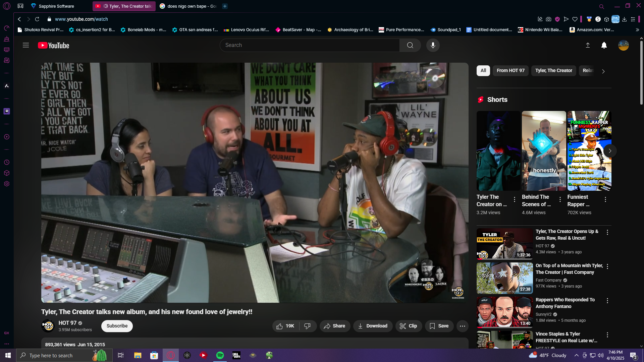The width and height of the screenshot is (644, 362).
Task: Show next Shorts with arrow button
Action: tap(610, 151)
